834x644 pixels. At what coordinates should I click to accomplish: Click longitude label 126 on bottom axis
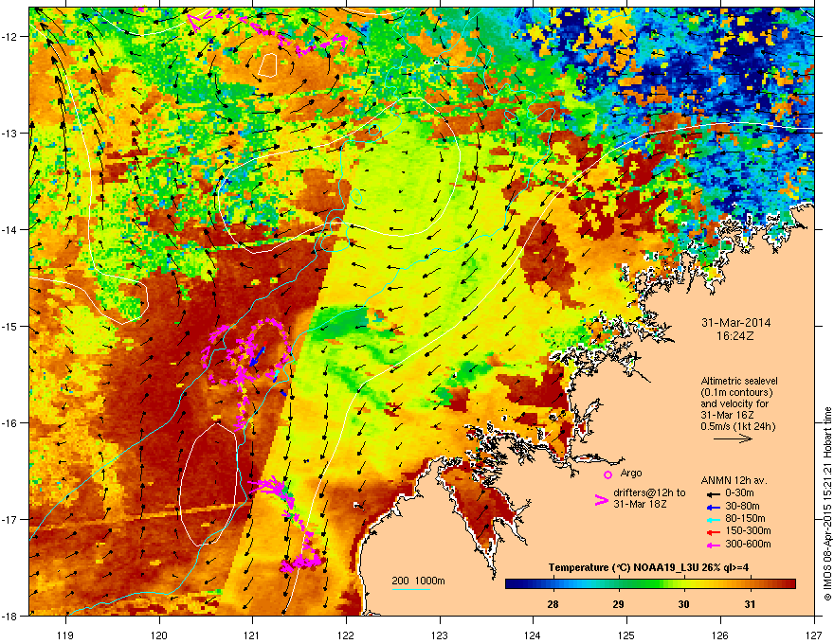click(x=720, y=635)
